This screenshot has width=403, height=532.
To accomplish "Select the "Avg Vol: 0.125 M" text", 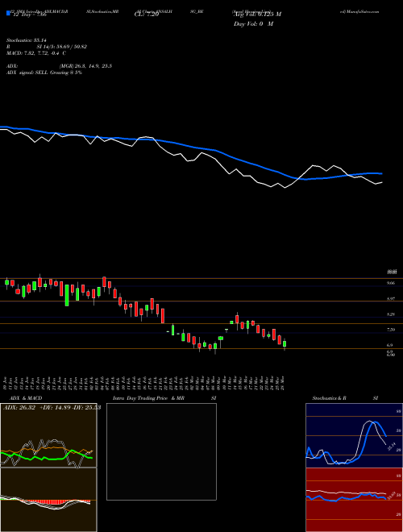I will point(257,15).
